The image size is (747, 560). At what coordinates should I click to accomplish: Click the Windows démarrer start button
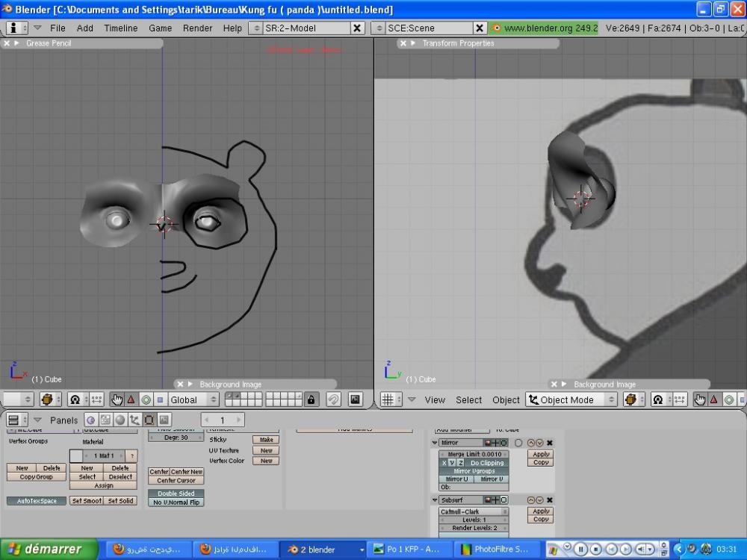point(49,549)
